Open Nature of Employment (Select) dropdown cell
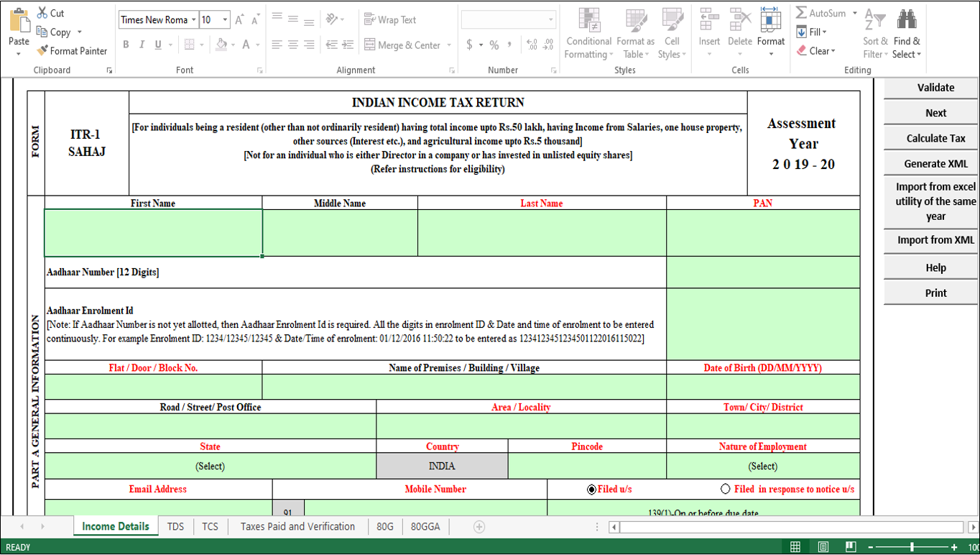The image size is (980, 555). tap(763, 466)
